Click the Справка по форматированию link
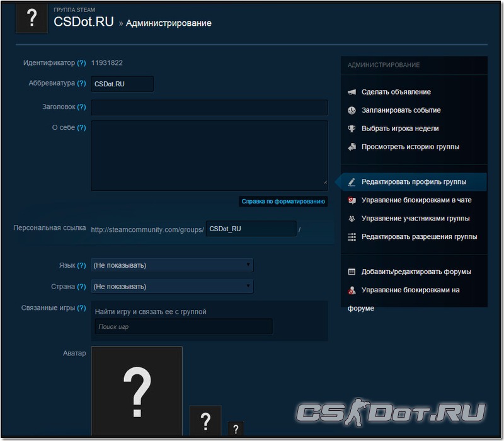 pos(283,202)
